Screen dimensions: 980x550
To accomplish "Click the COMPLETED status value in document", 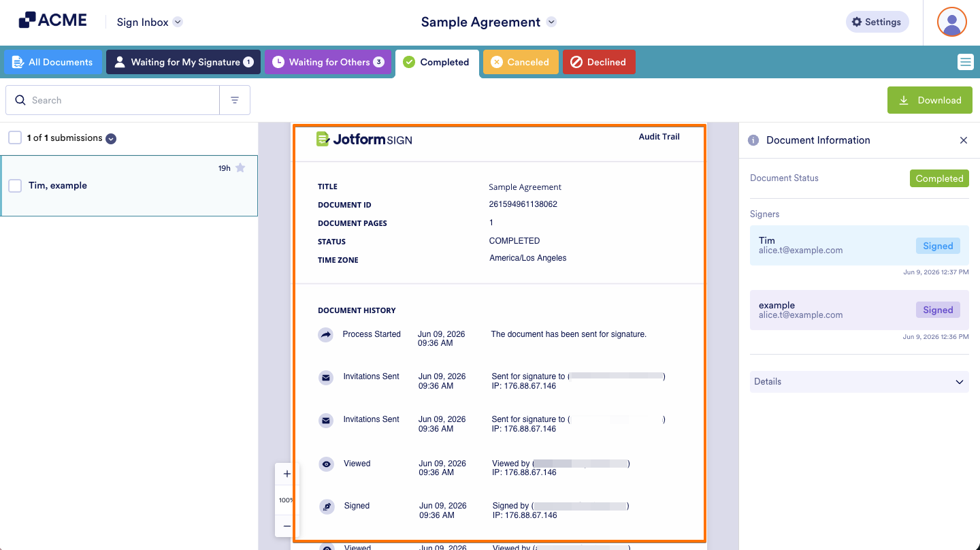I will pos(514,241).
